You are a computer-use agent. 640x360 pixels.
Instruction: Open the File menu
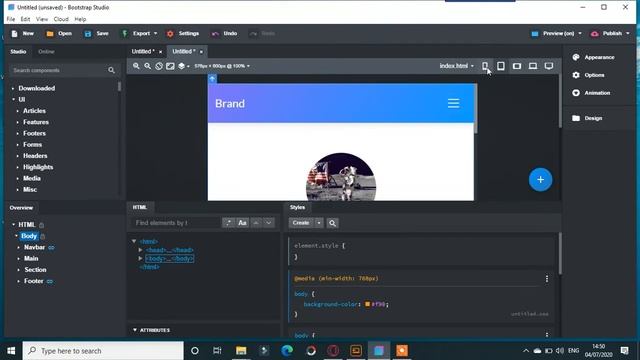point(11,19)
